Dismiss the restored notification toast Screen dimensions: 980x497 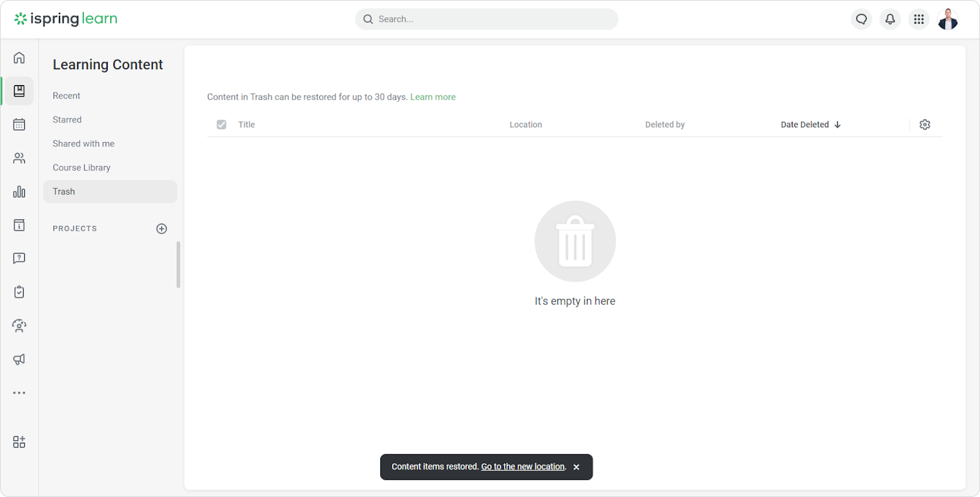pyautogui.click(x=576, y=467)
